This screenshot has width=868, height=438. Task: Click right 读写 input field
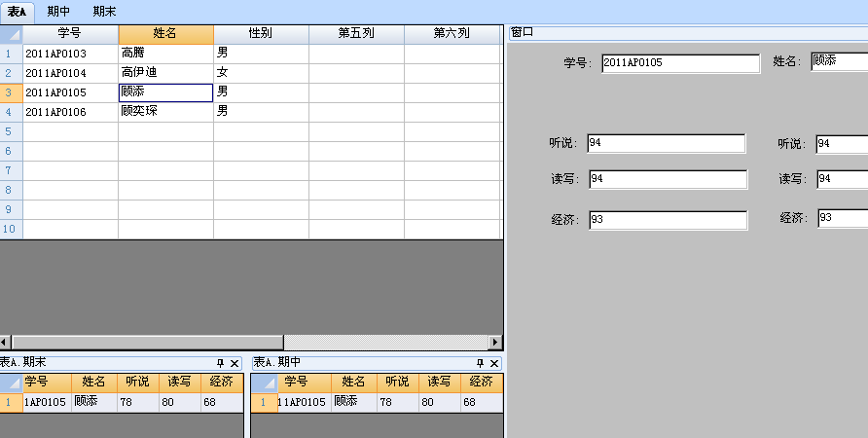[x=842, y=179]
